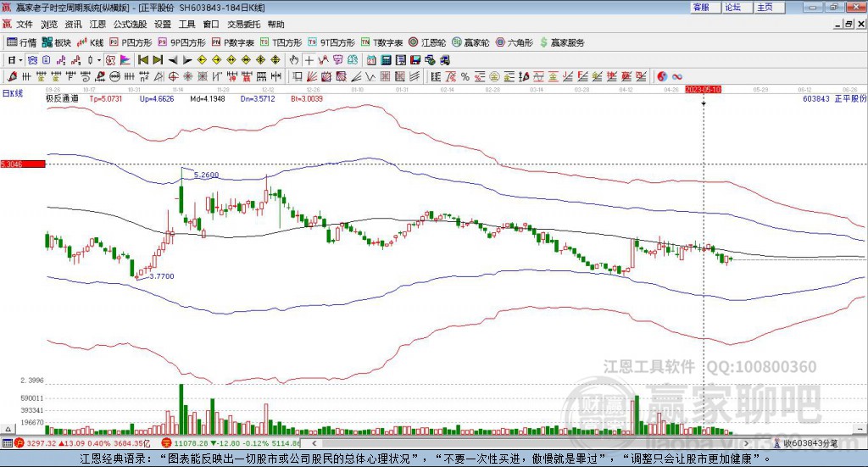This screenshot has height=467, width=868.
Task: Click the up triangle button near volume
Action: point(7,429)
